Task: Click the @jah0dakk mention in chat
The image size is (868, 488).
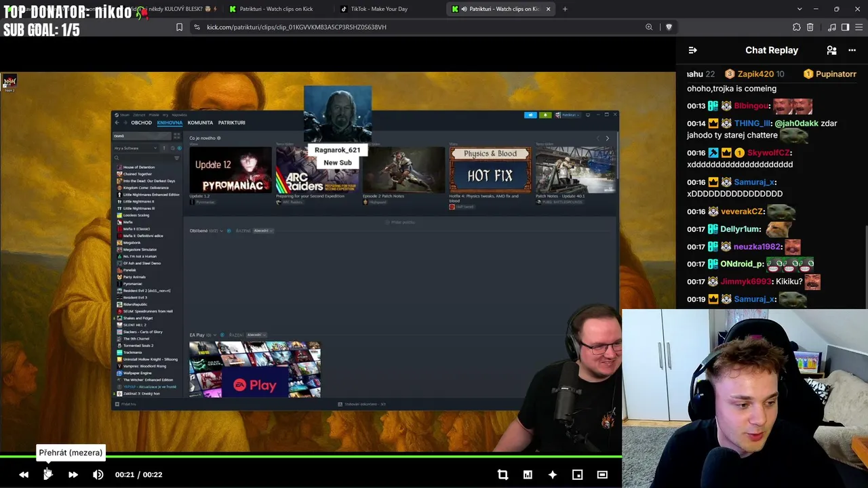Action: pyautogui.click(x=796, y=123)
